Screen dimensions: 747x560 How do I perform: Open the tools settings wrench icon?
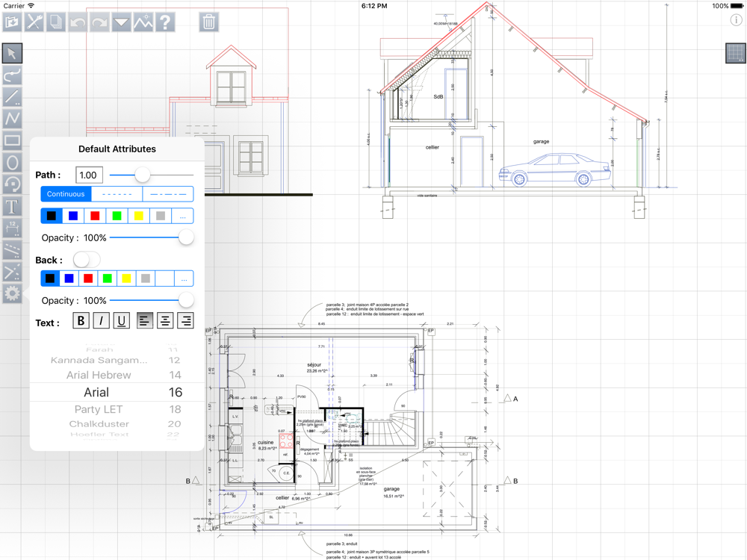(34, 22)
